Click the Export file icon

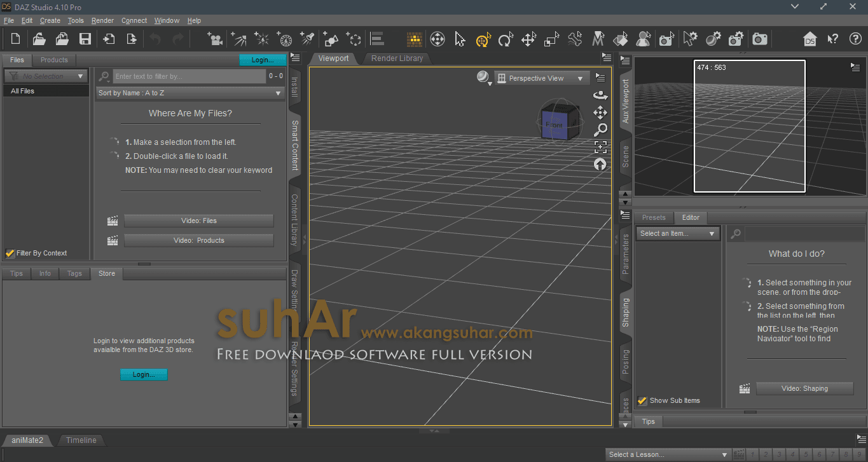pyautogui.click(x=132, y=39)
